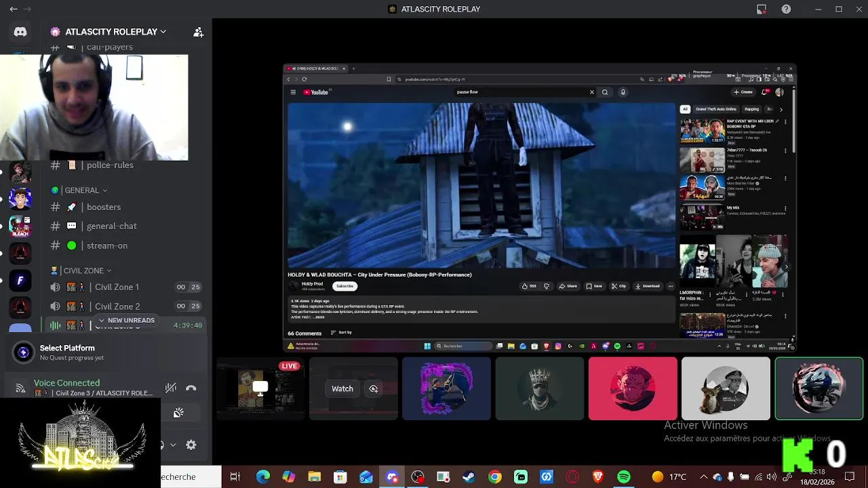Open Google Chrome from the Windows taskbar
The width and height of the screenshot is (868, 488).
[x=495, y=477]
